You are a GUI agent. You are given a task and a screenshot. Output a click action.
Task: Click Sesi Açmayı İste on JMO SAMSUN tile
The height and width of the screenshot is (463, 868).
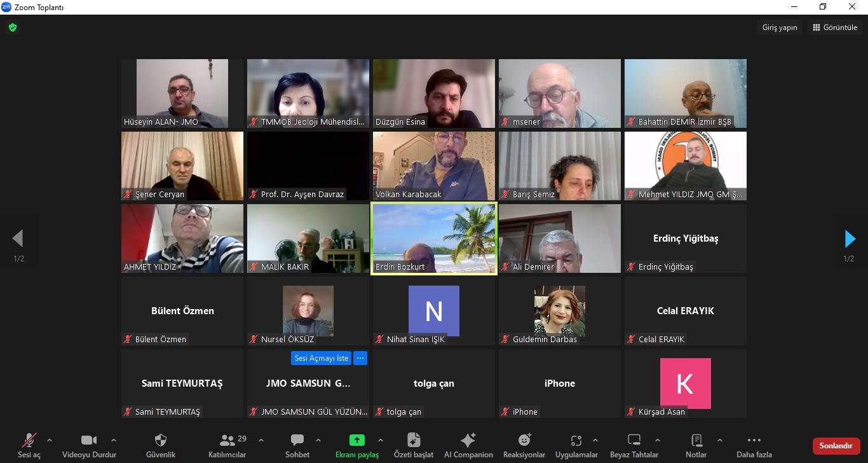click(x=322, y=358)
